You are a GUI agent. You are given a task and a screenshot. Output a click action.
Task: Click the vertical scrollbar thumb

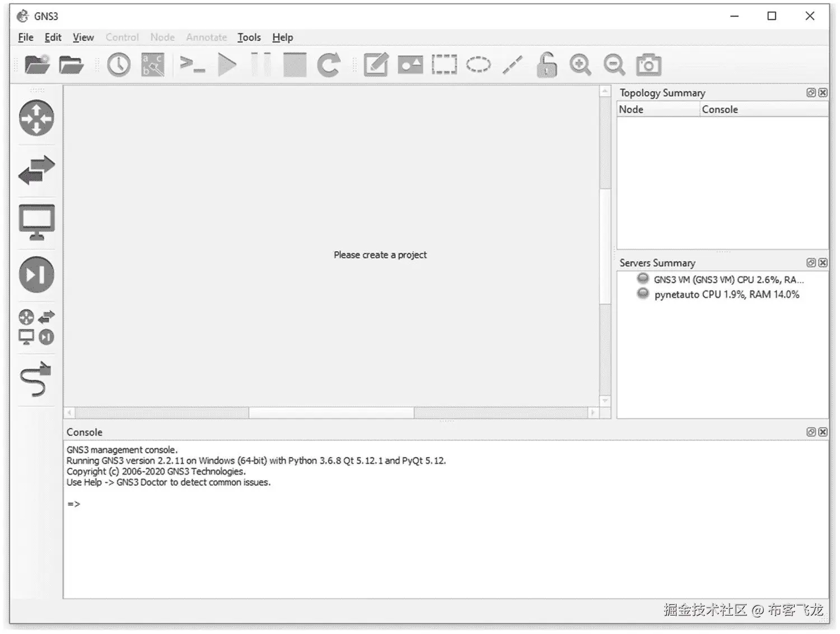(605, 246)
